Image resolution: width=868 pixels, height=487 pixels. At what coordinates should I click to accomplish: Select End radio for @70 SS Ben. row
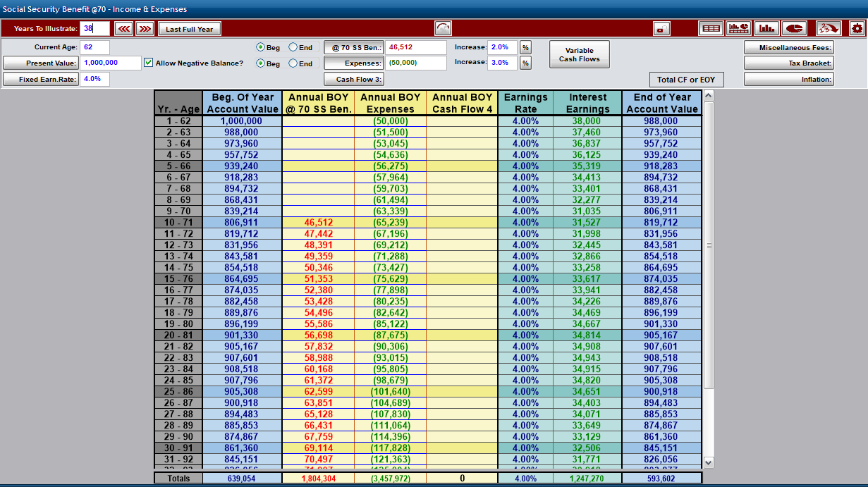click(293, 47)
